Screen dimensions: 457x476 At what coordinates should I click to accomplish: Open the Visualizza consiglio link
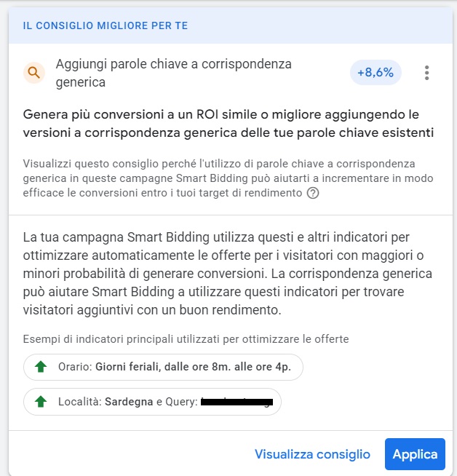[x=312, y=454]
